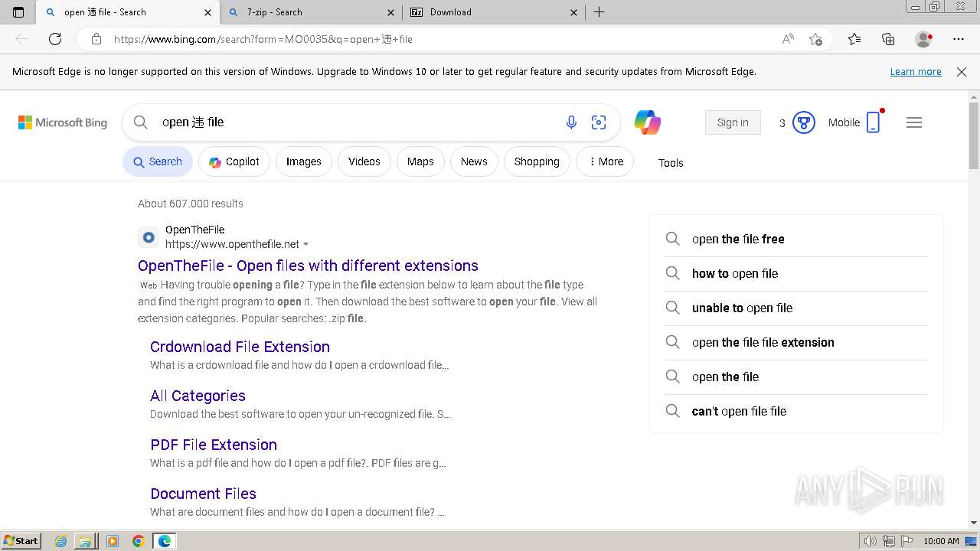View site information lock icon
980x551 pixels.
[96, 39]
